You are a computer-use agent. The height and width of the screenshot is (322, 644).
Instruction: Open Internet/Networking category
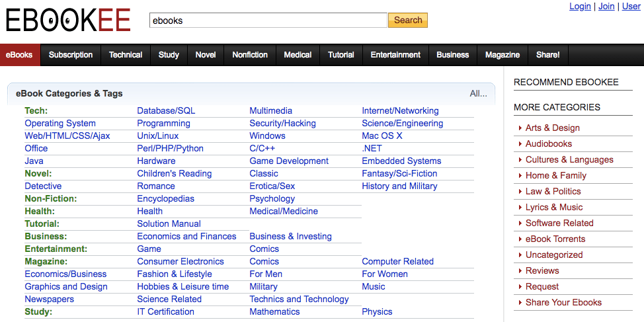(x=400, y=111)
